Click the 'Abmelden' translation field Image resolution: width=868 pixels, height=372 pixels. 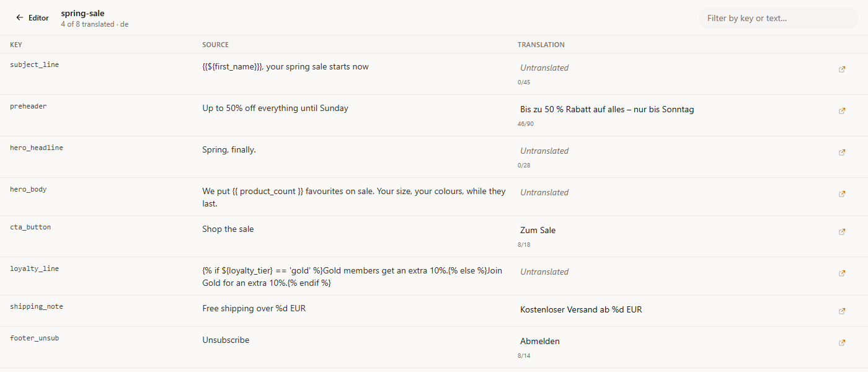(673, 341)
